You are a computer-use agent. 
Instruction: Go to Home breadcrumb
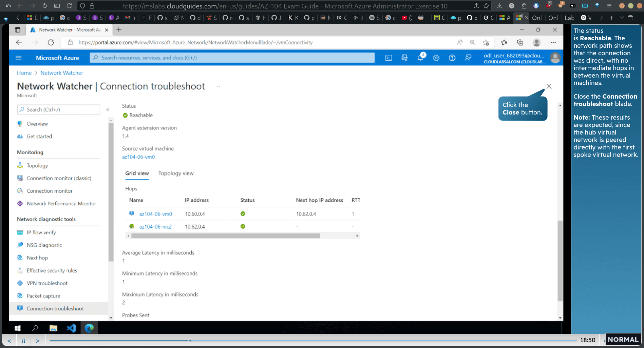click(x=24, y=73)
